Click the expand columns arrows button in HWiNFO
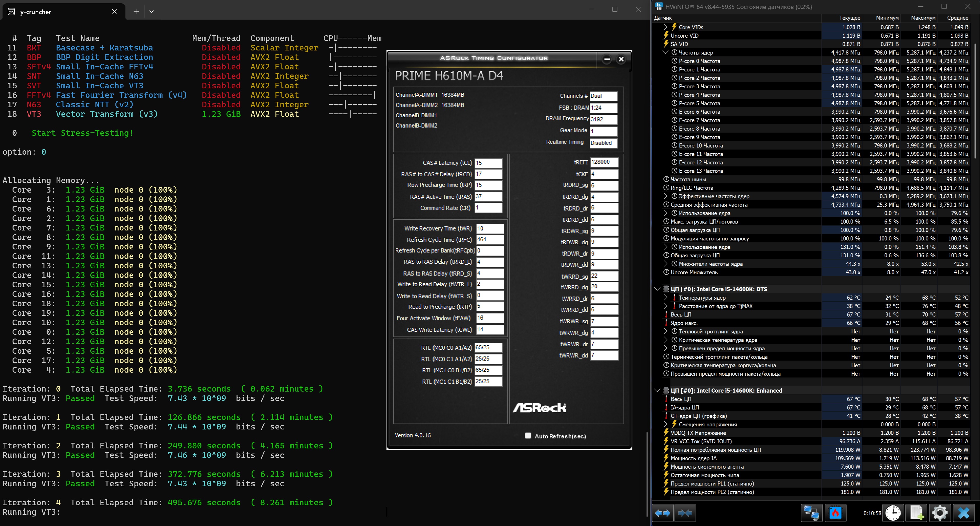The width and height of the screenshot is (980, 526). (662, 513)
